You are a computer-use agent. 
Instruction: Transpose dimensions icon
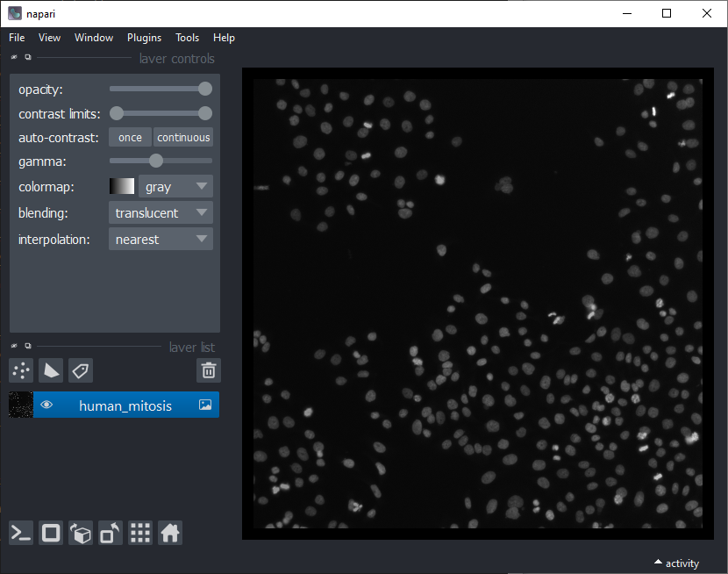point(111,533)
